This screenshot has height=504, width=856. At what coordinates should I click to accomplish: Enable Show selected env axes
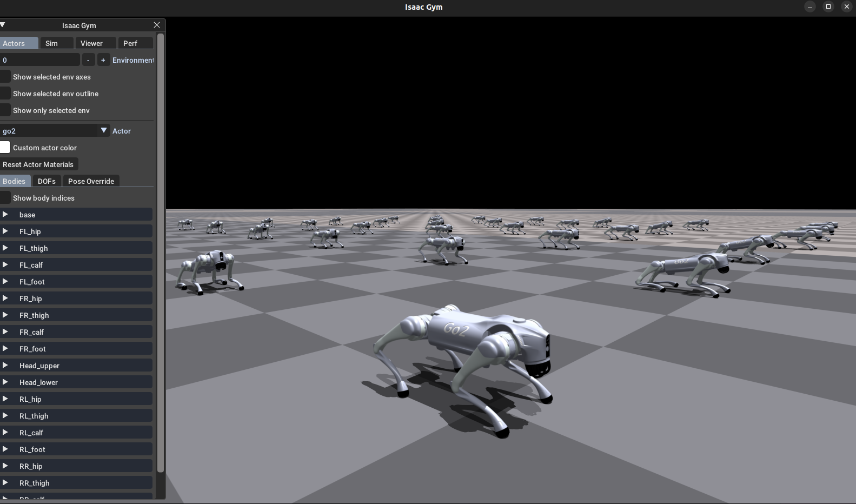click(5, 77)
